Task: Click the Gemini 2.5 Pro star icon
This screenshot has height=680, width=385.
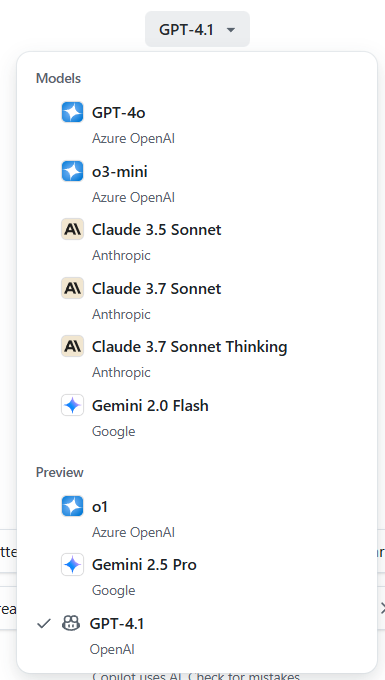Action: click(72, 565)
